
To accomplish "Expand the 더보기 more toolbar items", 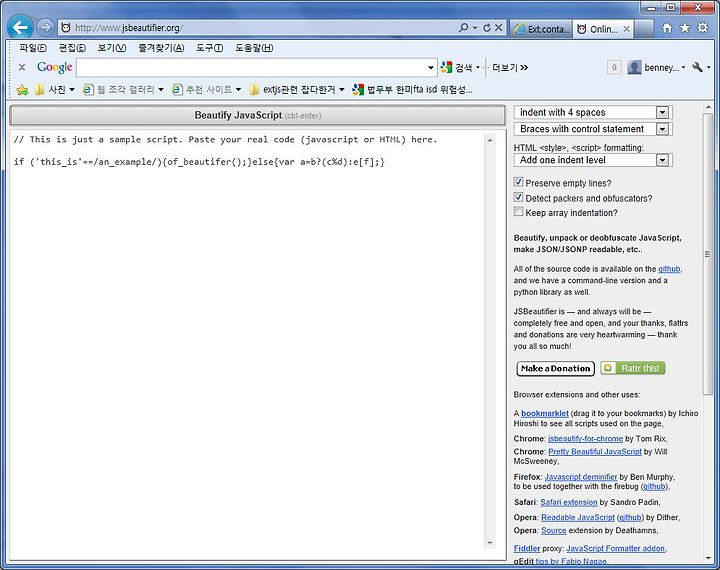I will [510, 68].
